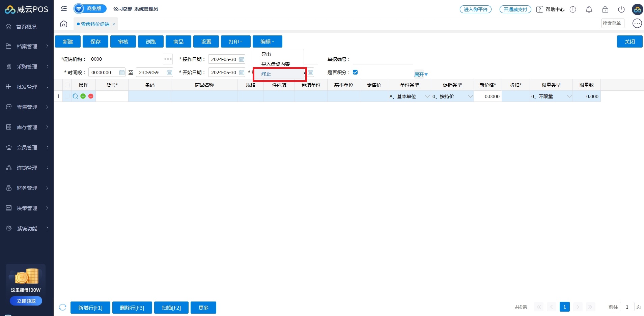Check the row 1 selection checkbox
Image resolution: width=644 pixels, height=316 pixels.
[67, 96]
